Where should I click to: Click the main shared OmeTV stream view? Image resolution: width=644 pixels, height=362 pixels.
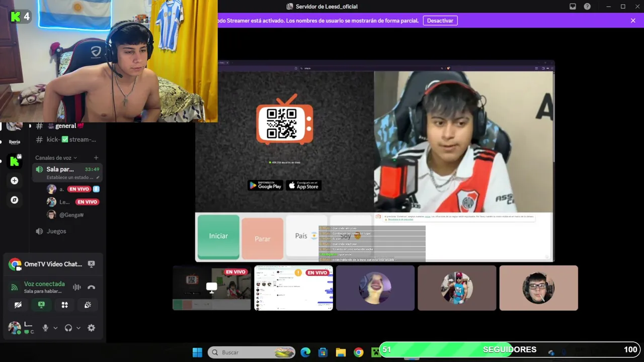tap(375, 161)
